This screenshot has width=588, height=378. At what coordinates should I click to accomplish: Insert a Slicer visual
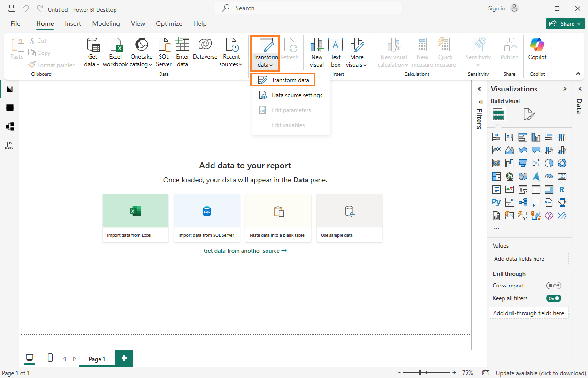pyautogui.click(x=522, y=189)
